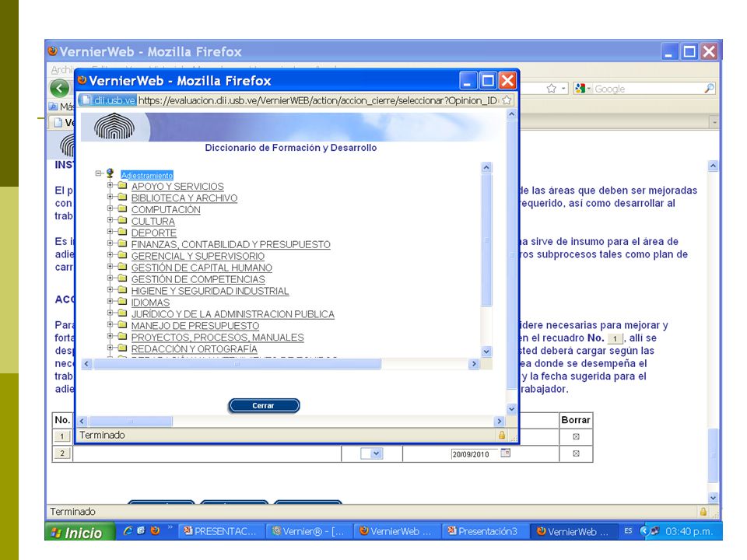Open JURÍDICO Y DE LA ADMINISTRACION PUBLICA link

233,314
